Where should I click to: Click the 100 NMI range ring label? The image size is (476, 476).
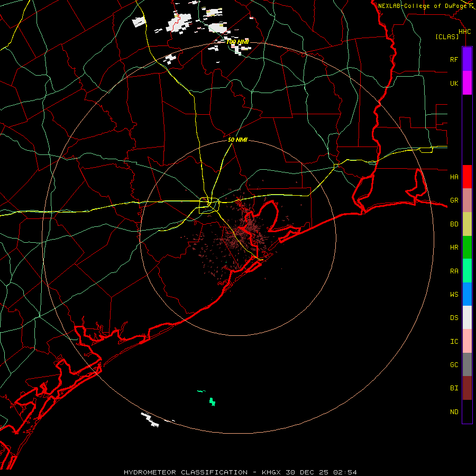(x=237, y=42)
